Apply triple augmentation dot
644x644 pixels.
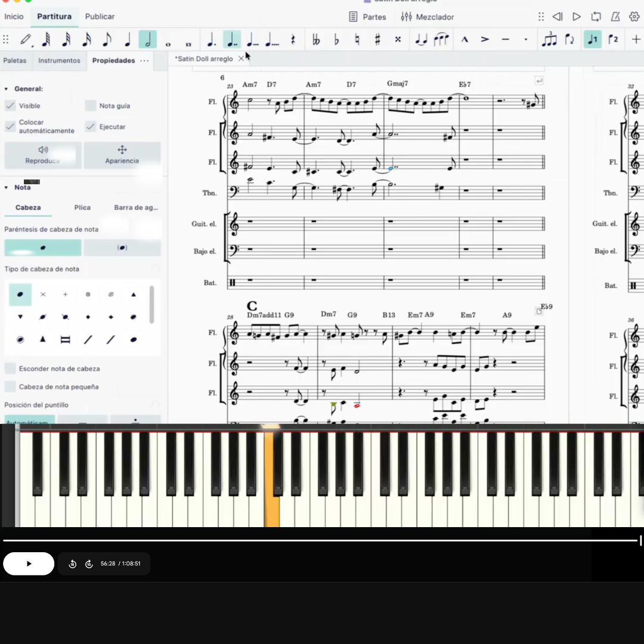point(252,39)
